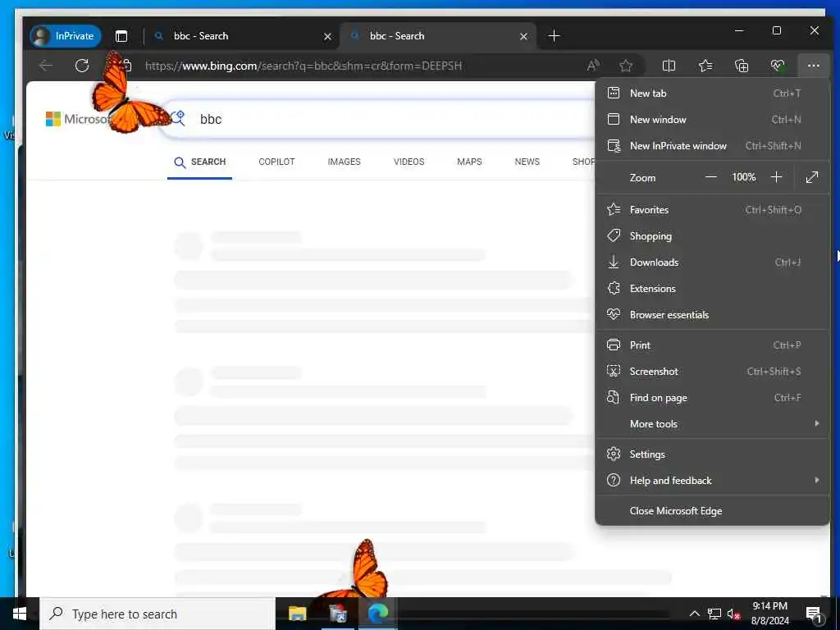This screenshot has width=840, height=630.
Task: Switch to the IMAGES tab
Action: pyautogui.click(x=344, y=162)
